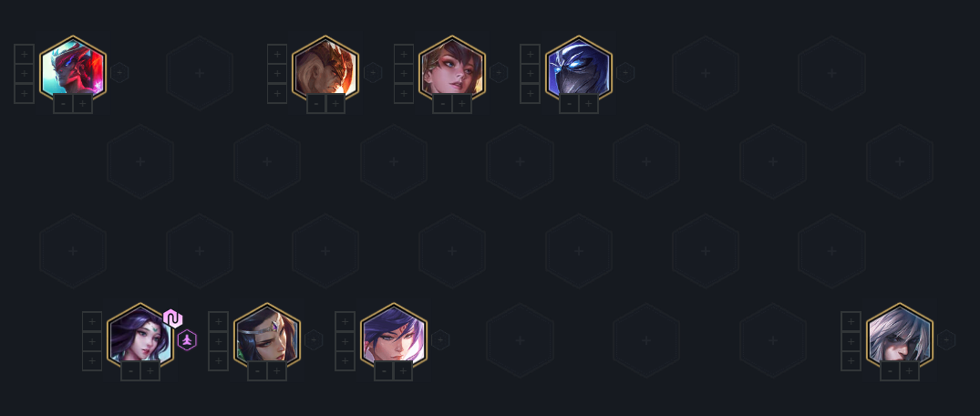980x416 pixels.
Task: Add item in top slot beside Wukong
Action: 277,54
